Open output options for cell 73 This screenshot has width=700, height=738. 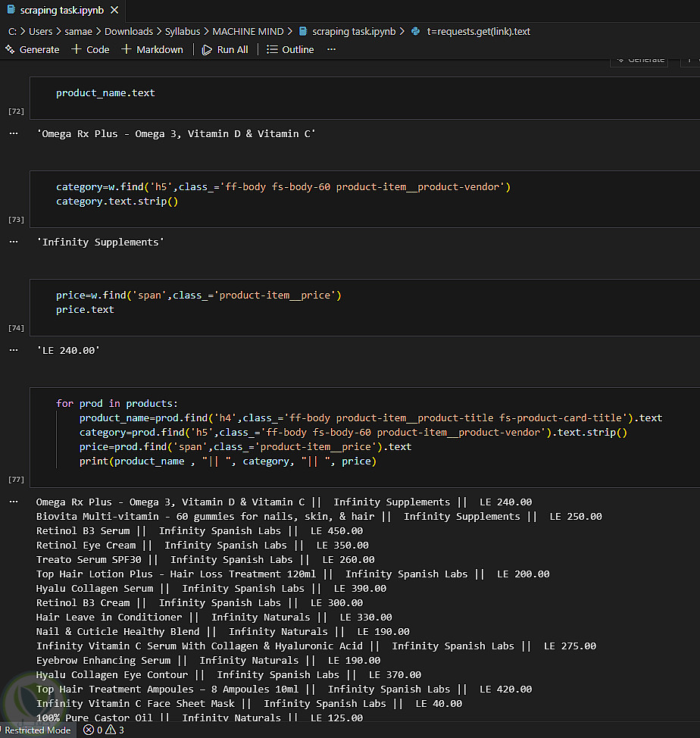[x=14, y=242]
